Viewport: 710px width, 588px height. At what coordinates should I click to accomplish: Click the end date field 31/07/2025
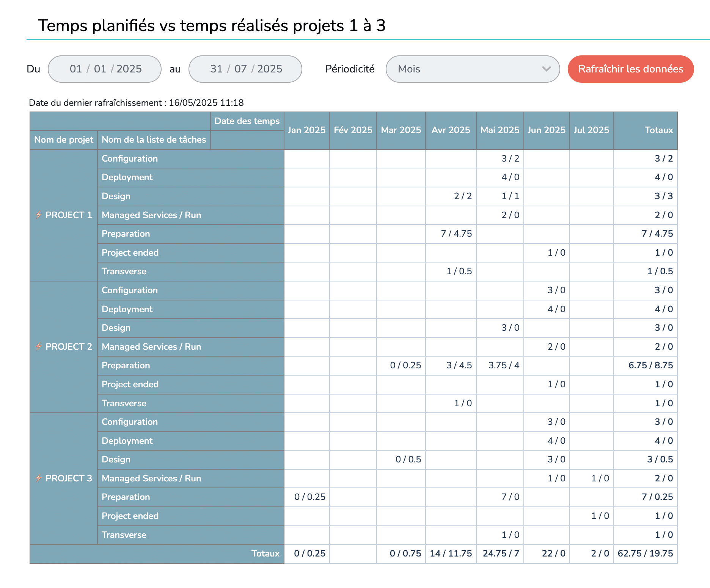tap(245, 69)
